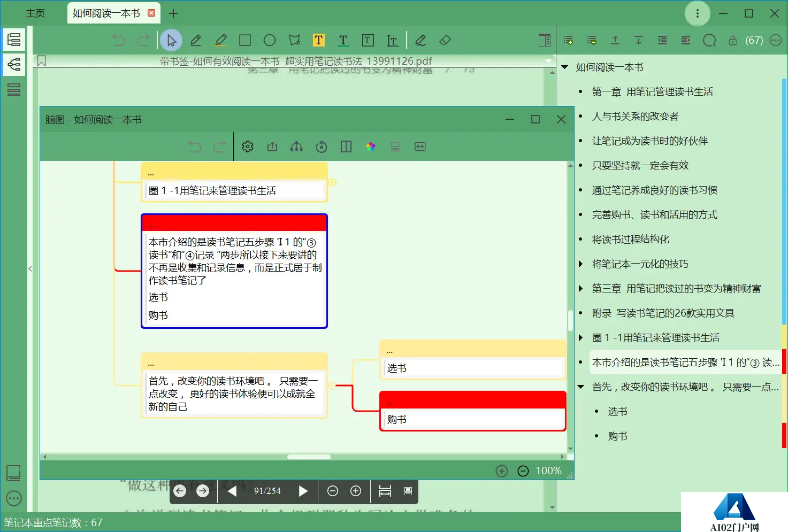Collapse 首先，改变你的读书环境吧 outline item

point(581,387)
